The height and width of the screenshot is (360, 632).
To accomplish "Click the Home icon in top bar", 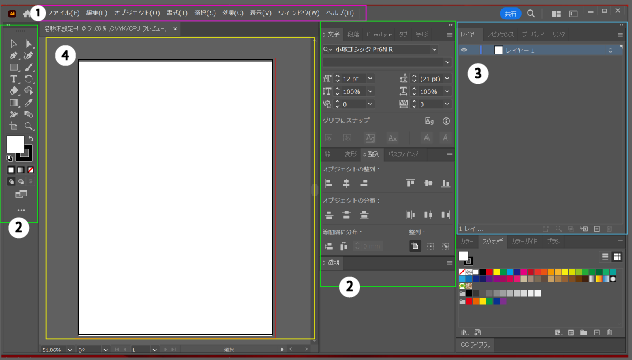I will tap(27, 13).
